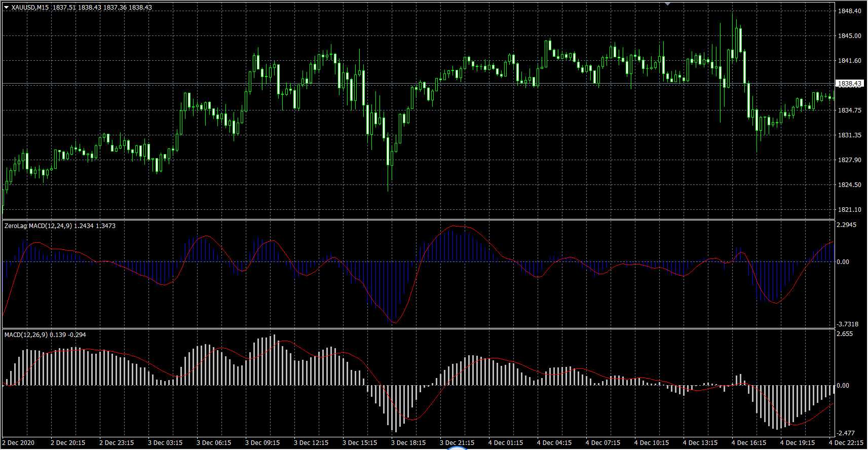Click the 3 Dec 15:15 time label
The image size is (868, 450).
coord(360,443)
